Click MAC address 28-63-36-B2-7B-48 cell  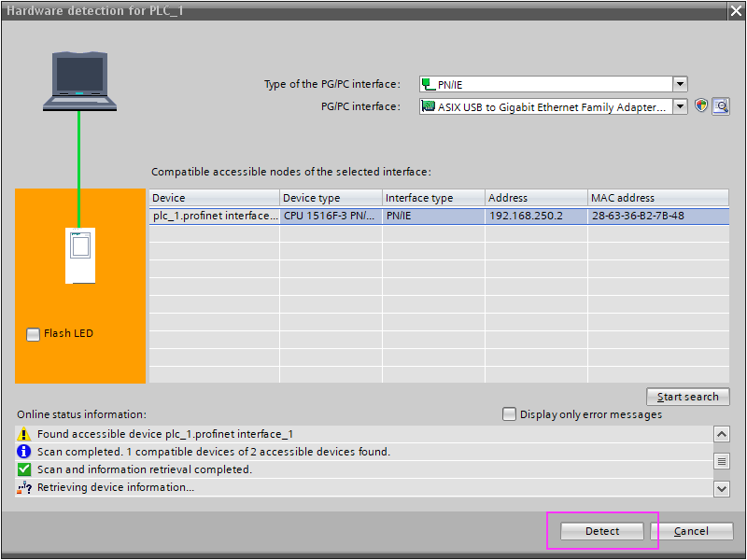[658, 216]
